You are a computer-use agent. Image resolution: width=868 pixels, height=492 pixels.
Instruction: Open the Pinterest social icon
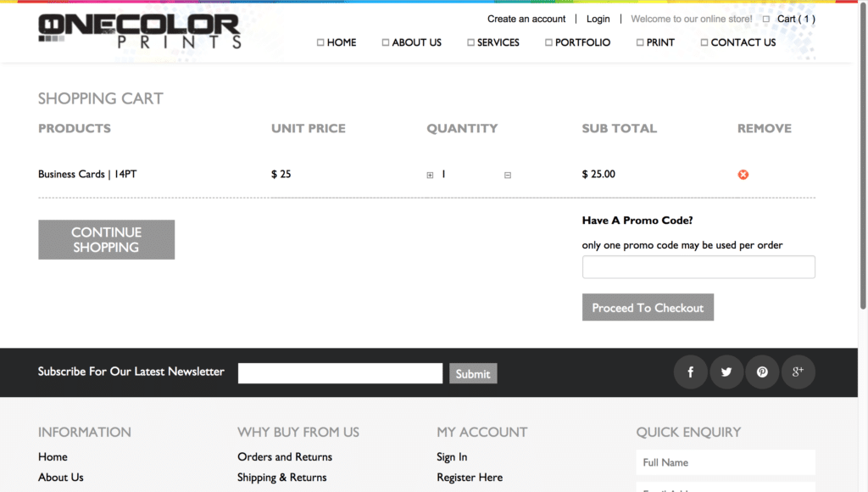(x=762, y=372)
